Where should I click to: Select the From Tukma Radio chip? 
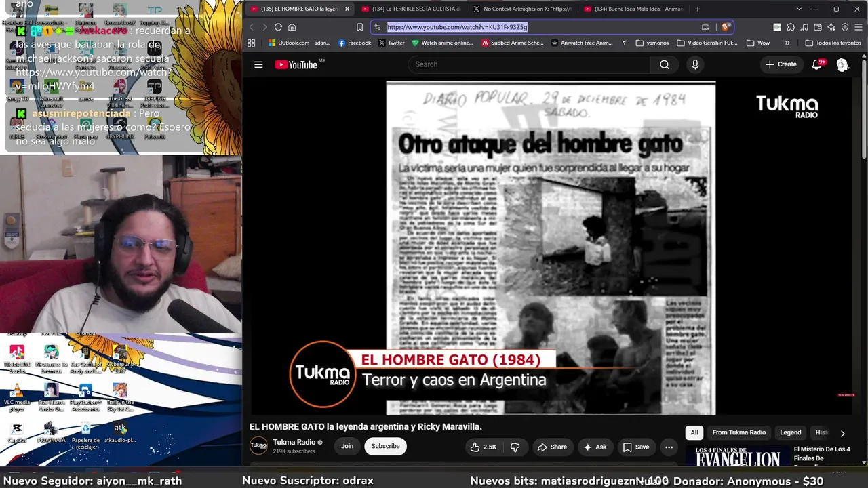click(x=738, y=432)
